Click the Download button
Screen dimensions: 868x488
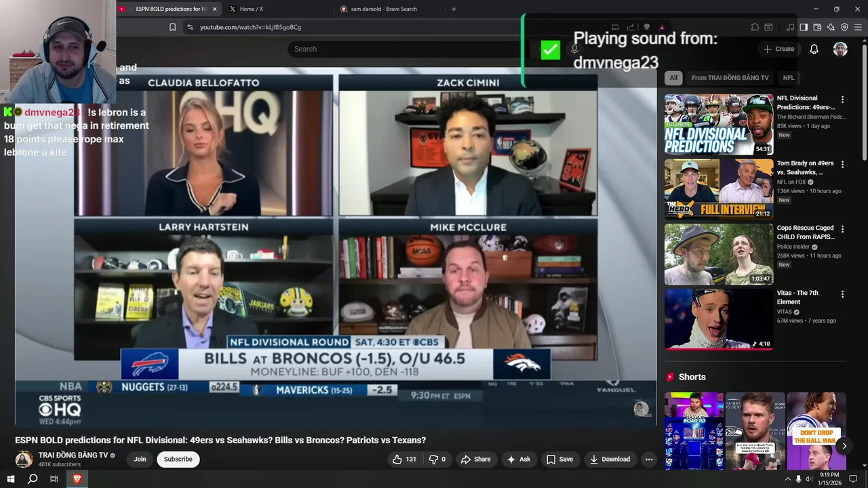pyautogui.click(x=610, y=459)
